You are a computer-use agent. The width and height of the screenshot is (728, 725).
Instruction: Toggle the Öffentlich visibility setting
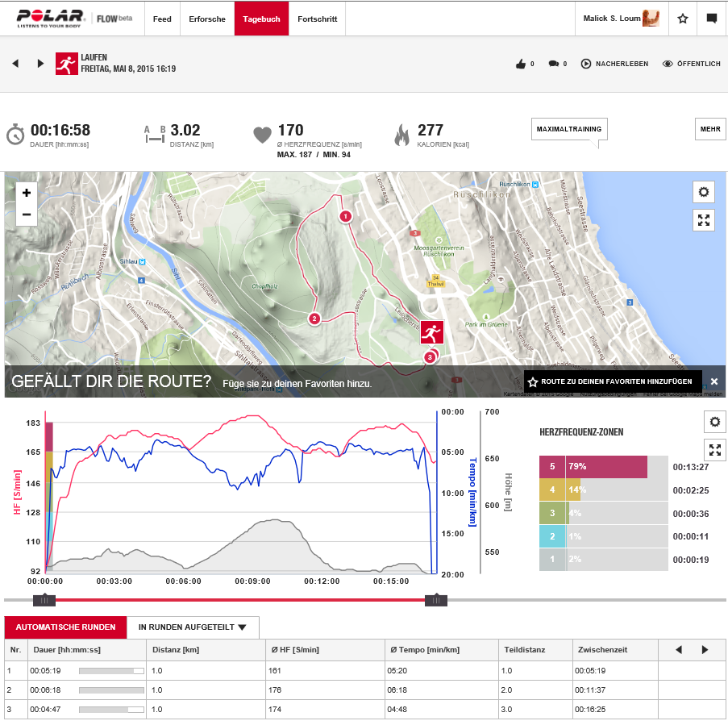coord(691,64)
